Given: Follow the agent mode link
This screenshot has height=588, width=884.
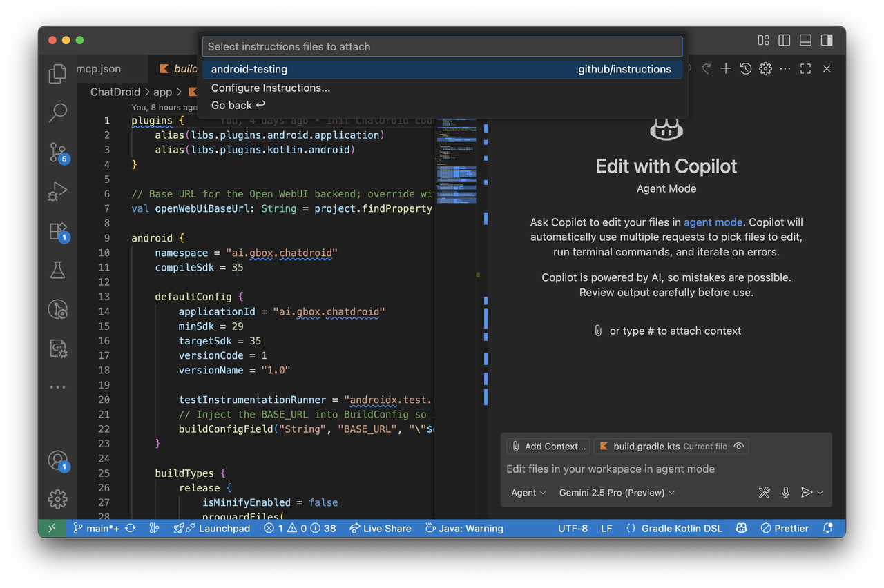Looking at the screenshot, I should (x=713, y=222).
